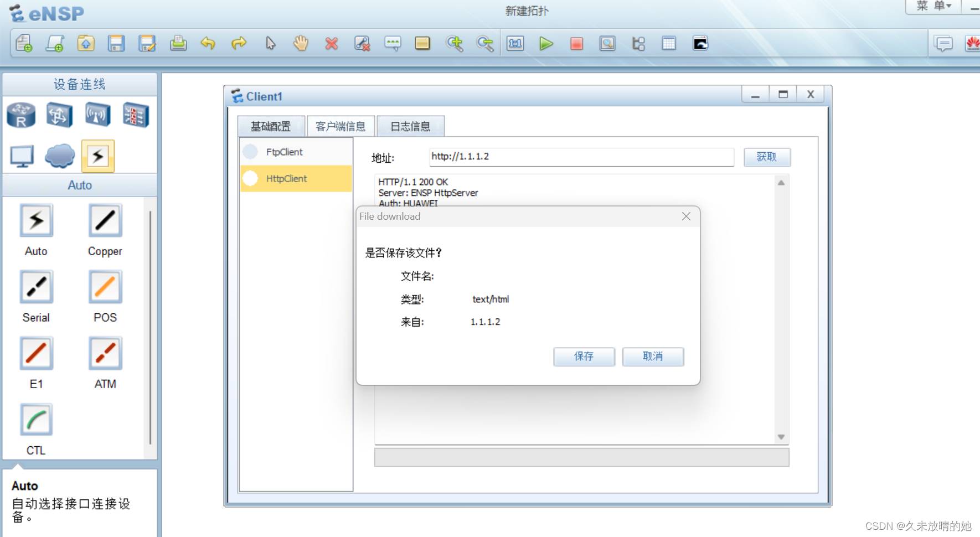Viewport: 980px width, 537px height.
Task: Click the text note bubble icon
Action: pos(393,43)
